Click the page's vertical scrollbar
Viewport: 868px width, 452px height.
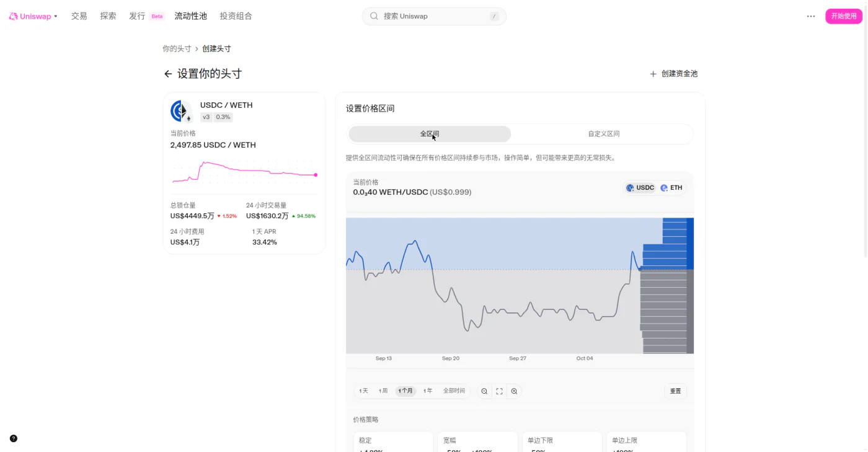(865, 130)
